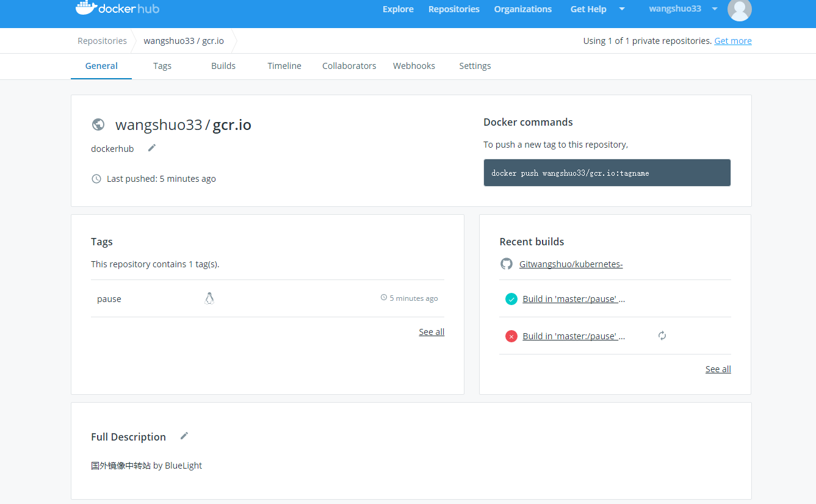The width and height of the screenshot is (816, 504).
Task: Click the '5 minutes ago' tag timestamp
Action: click(x=414, y=298)
